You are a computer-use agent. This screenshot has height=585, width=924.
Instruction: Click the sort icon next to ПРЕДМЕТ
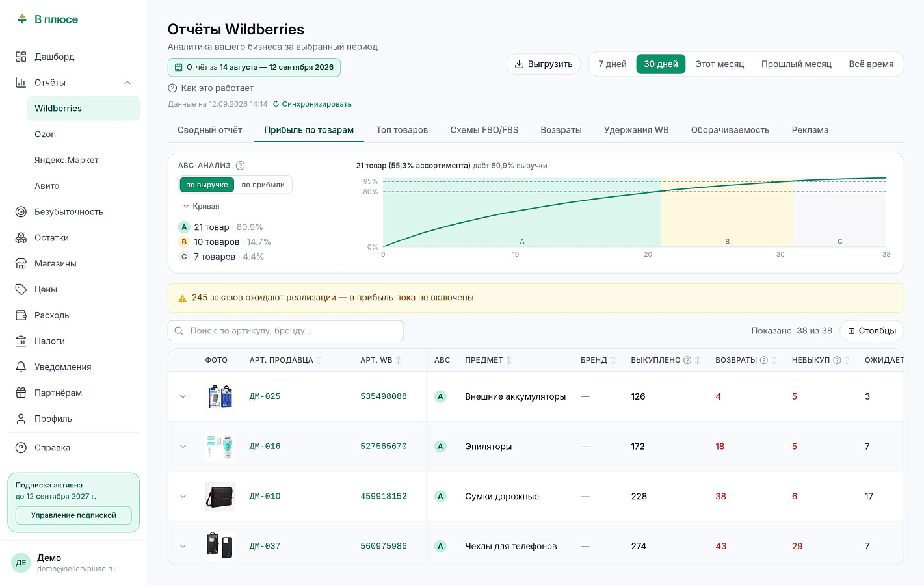[509, 360]
